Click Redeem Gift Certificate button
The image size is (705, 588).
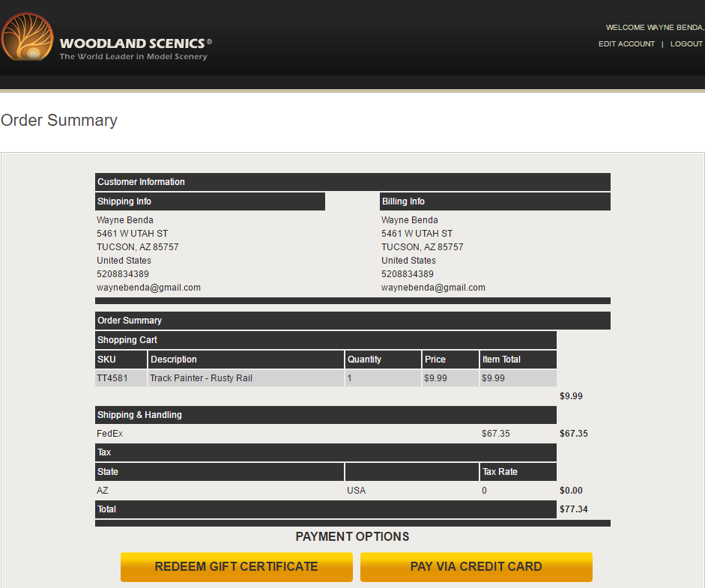tap(237, 566)
